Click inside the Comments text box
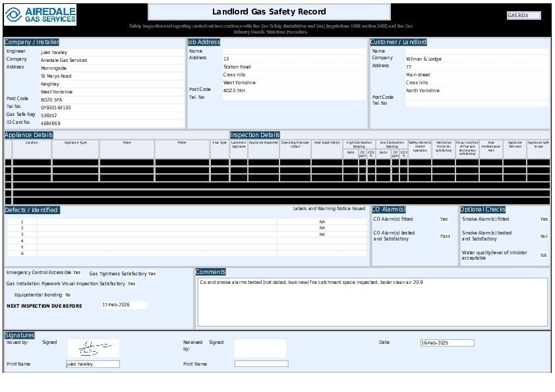Screen dimensions: 555x392 372,302
